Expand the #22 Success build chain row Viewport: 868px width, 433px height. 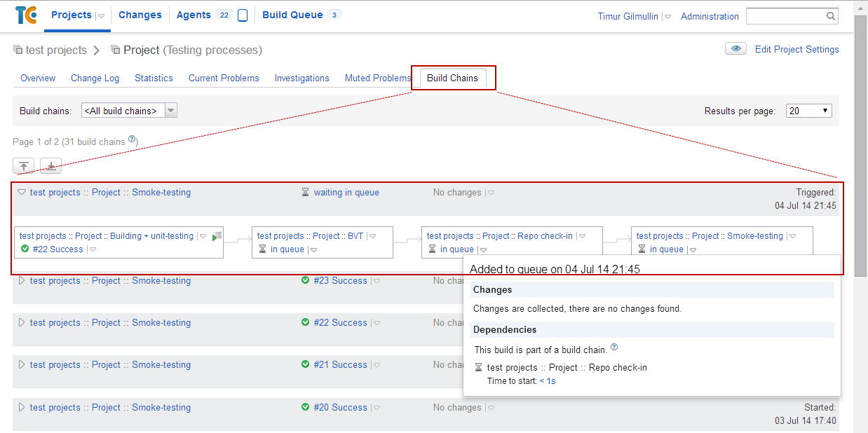tap(22, 322)
